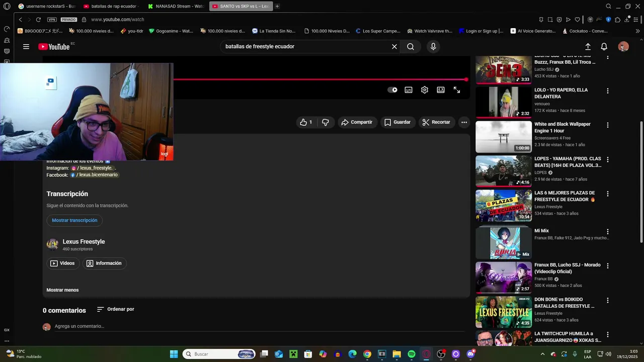644x362 pixels.
Task: Open the YouTube account avatar menu
Action: point(623,47)
